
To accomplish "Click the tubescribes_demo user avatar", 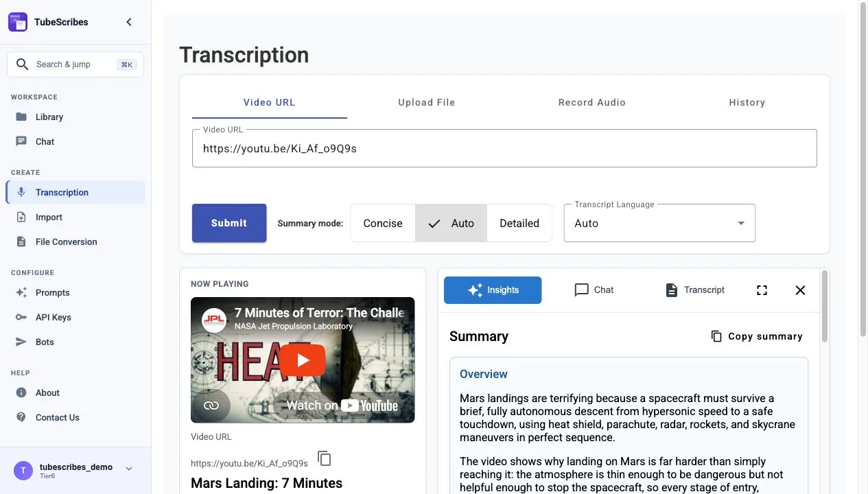I will (x=23, y=471).
